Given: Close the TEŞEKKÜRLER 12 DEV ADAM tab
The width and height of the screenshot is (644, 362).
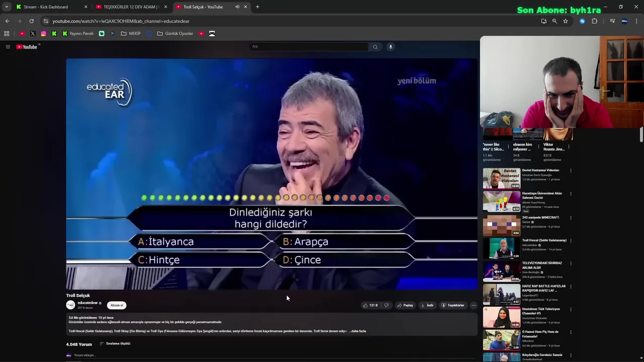Looking at the screenshot, I should coord(166,7).
